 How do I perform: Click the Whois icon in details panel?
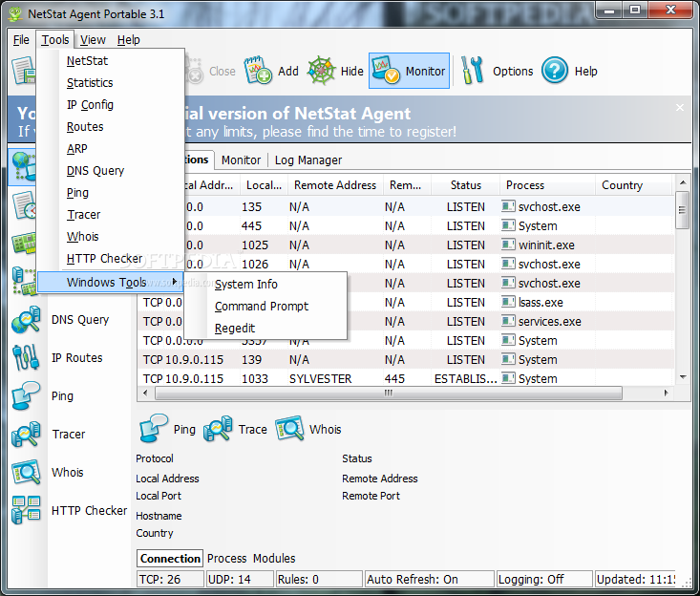click(x=289, y=429)
